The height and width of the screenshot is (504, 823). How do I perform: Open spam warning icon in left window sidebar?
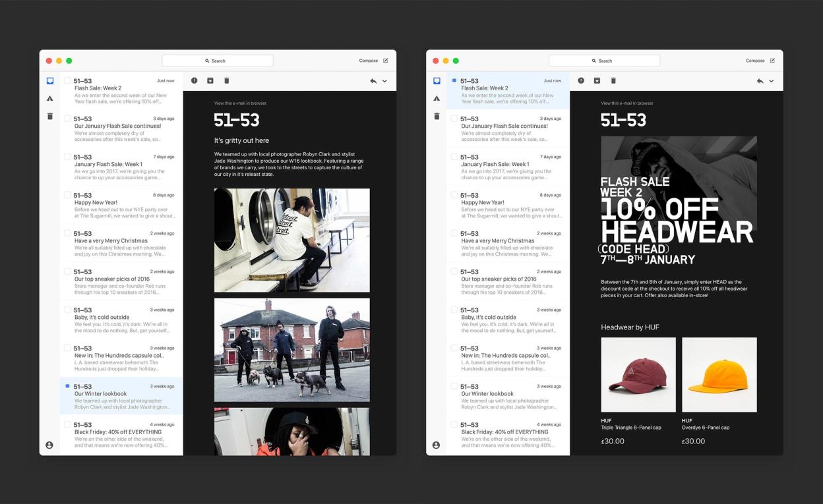click(x=49, y=98)
